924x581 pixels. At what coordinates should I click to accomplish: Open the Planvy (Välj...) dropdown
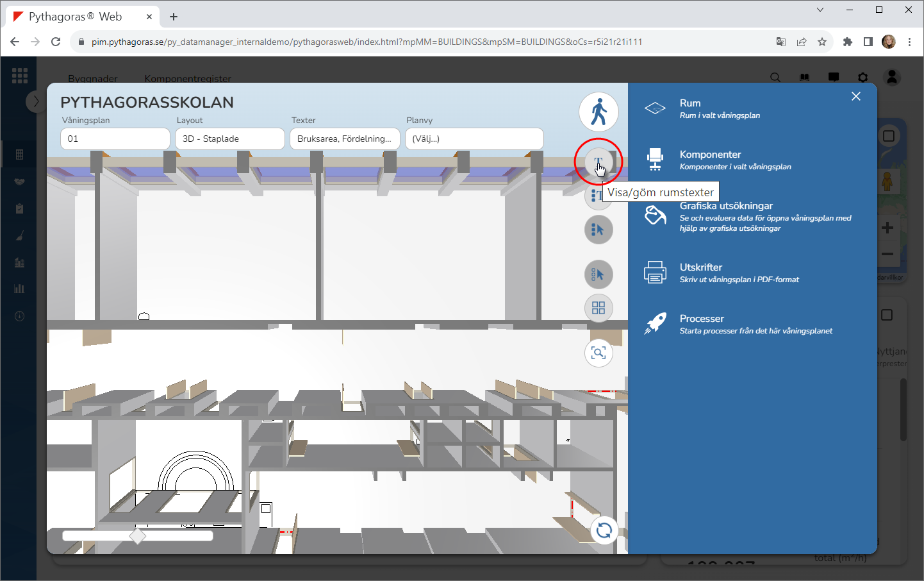click(x=474, y=139)
